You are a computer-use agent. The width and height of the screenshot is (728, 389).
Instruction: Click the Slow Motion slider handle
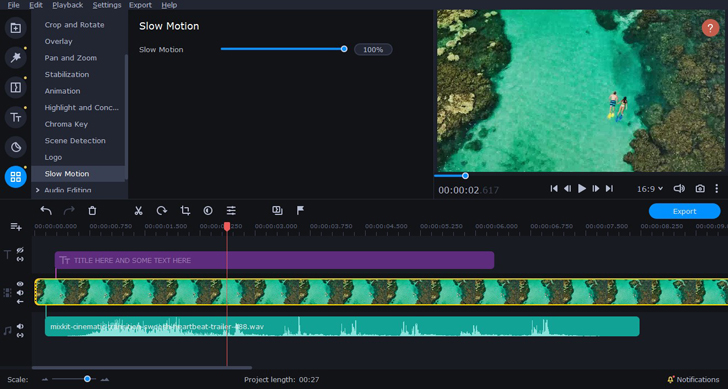tap(344, 49)
